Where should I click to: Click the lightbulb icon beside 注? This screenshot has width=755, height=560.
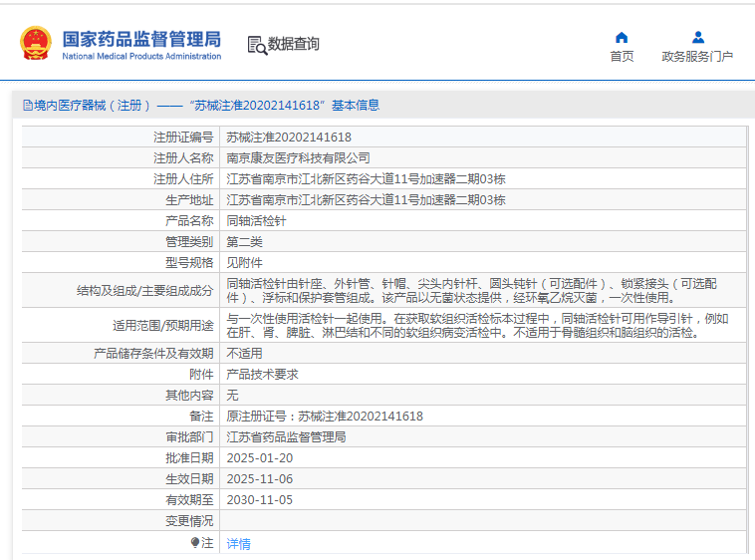coord(195,543)
